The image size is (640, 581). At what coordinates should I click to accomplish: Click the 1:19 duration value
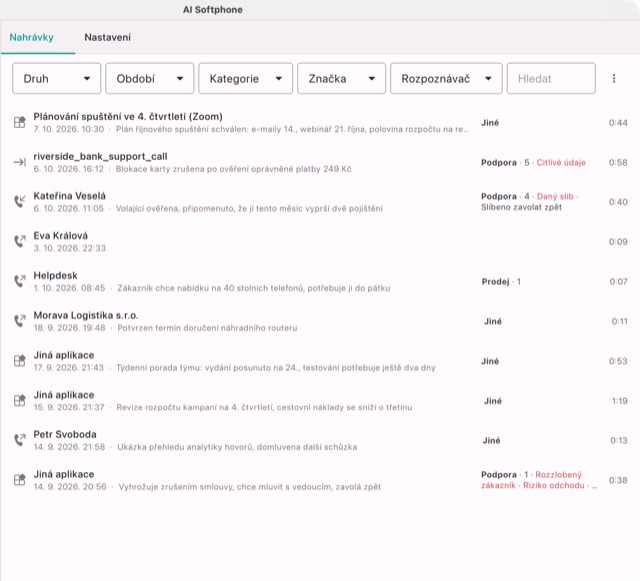click(620, 401)
